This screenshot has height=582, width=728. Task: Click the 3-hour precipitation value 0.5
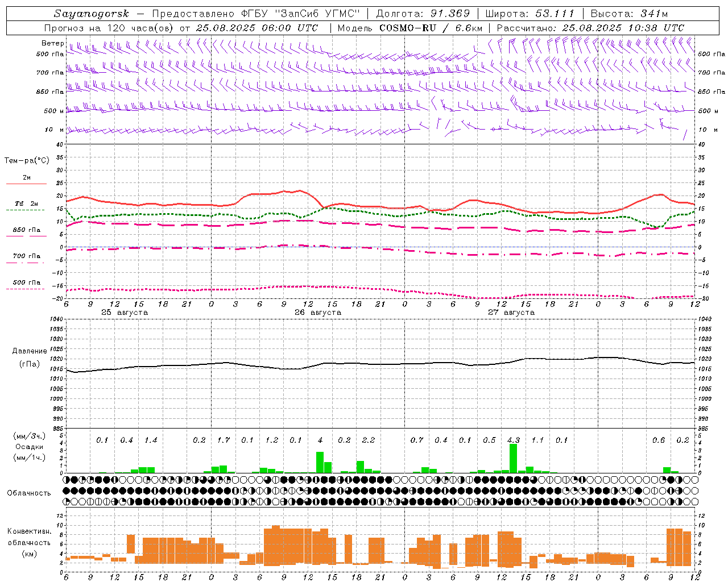[x=489, y=440]
